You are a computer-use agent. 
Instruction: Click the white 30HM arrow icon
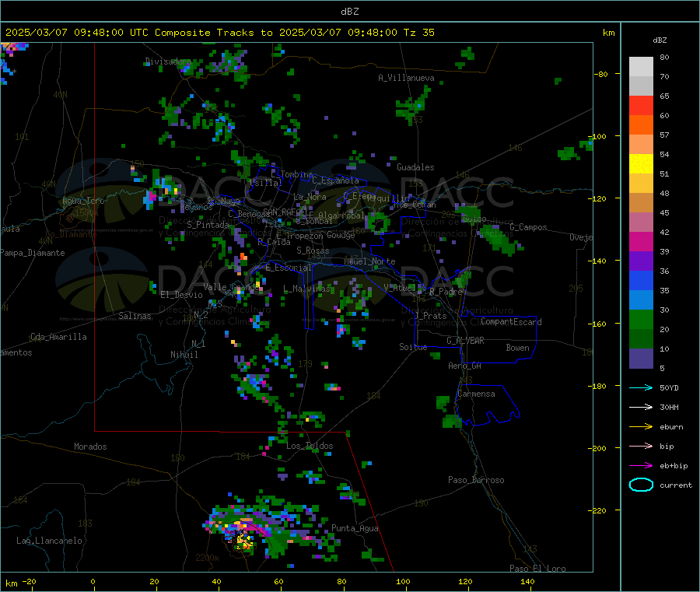[x=641, y=407]
